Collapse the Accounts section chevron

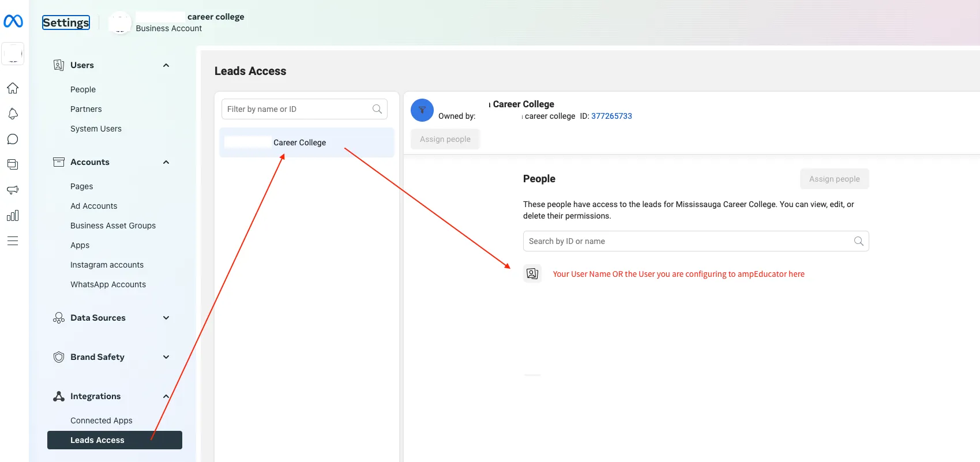coord(166,162)
